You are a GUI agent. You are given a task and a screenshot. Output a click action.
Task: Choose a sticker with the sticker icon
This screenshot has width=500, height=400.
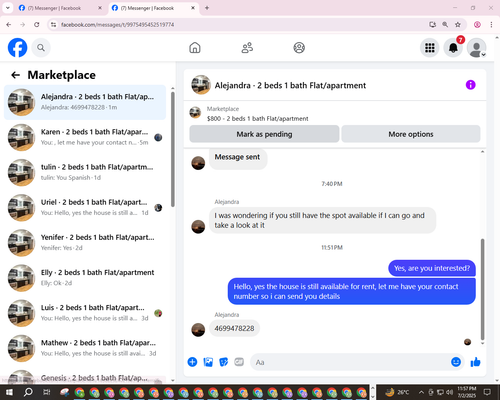(x=223, y=362)
